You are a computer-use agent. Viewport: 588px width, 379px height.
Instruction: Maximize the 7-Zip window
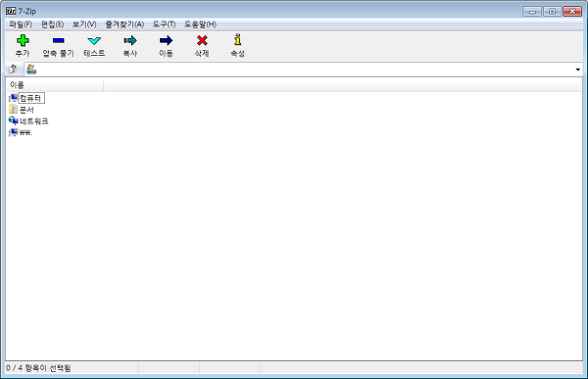click(552, 12)
